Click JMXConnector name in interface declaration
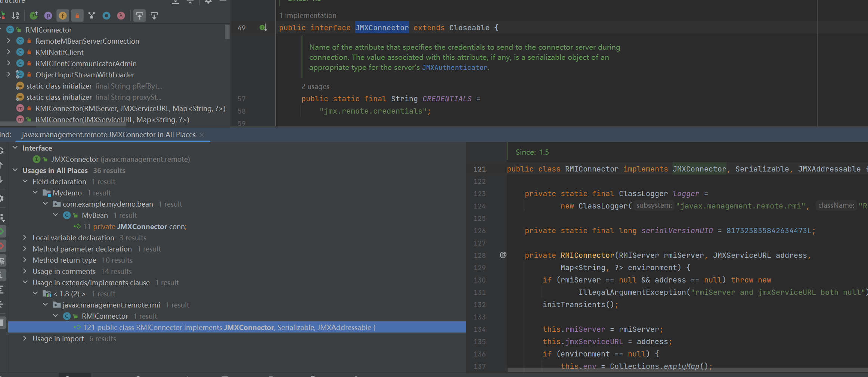 [382, 28]
